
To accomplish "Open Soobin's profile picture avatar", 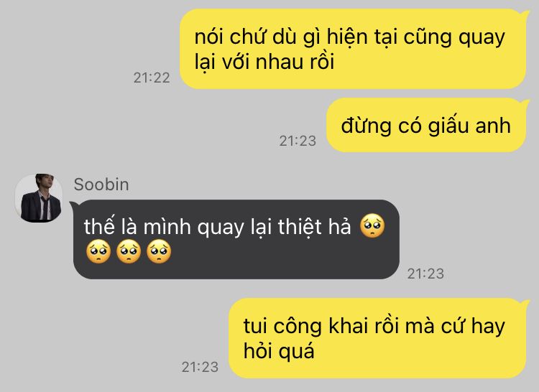I will pyautogui.click(x=39, y=198).
